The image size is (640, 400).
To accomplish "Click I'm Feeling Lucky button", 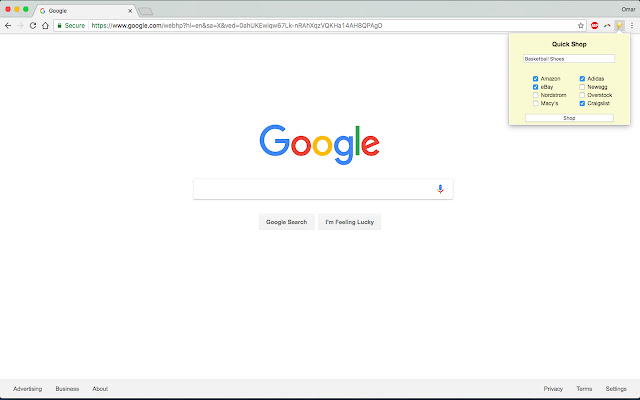I will (349, 222).
